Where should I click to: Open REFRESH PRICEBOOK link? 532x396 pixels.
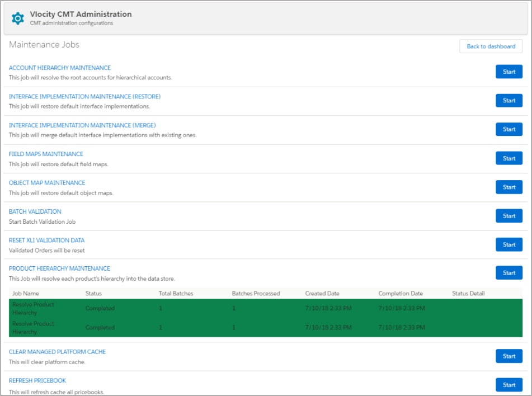coord(37,381)
